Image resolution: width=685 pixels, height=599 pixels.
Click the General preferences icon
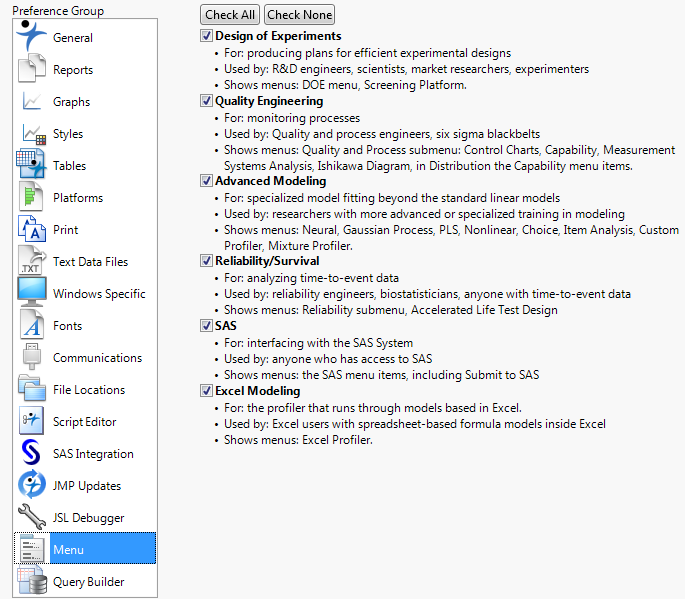(x=32, y=38)
